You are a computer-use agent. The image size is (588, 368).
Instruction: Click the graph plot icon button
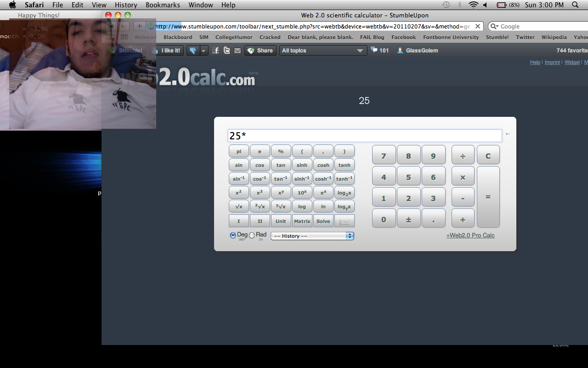pyautogui.click(x=344, y=221)
